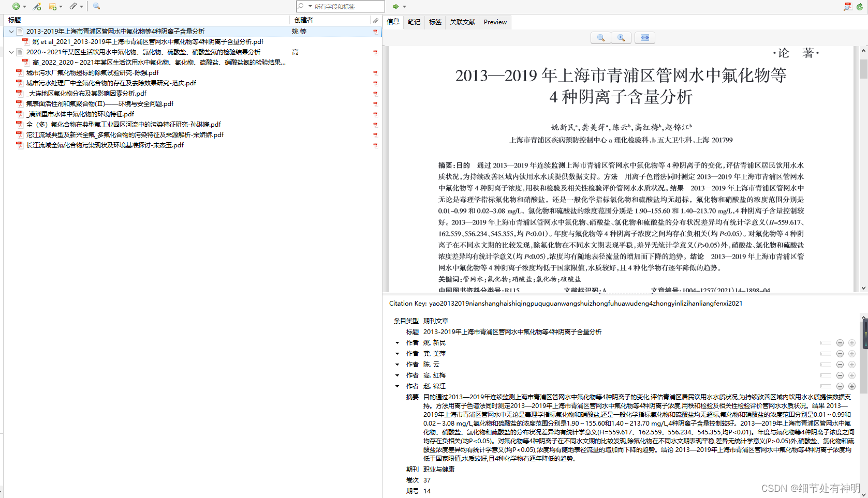Click preview pane scroll up arrow

click(863, 51)
